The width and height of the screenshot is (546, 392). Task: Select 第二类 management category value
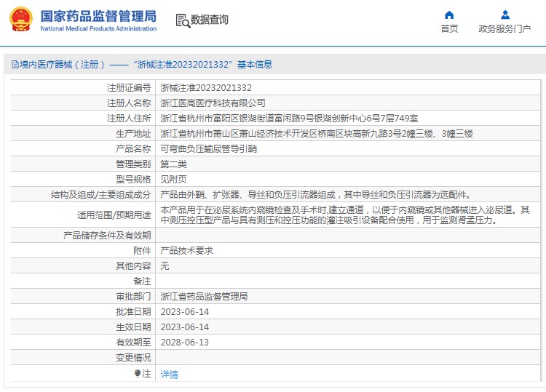[173, 164]
